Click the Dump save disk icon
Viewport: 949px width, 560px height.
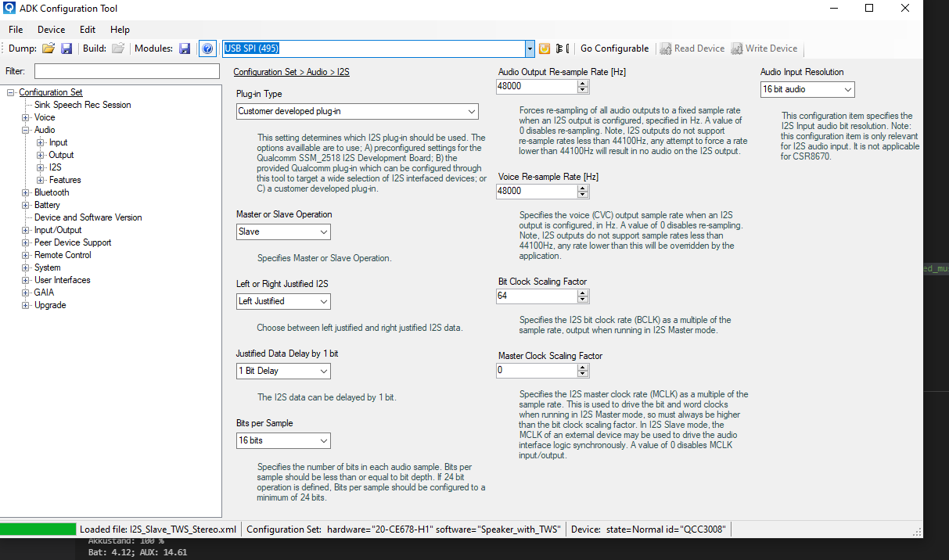67,48
